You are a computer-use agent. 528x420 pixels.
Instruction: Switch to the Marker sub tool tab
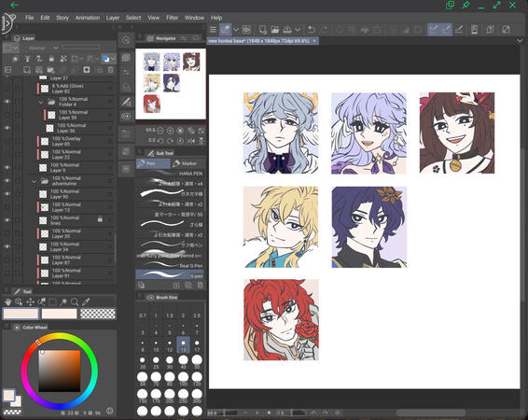185,163
